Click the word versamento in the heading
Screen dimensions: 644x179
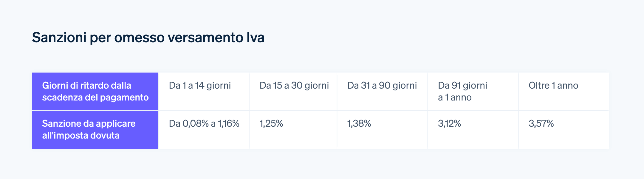click(205, 38)
